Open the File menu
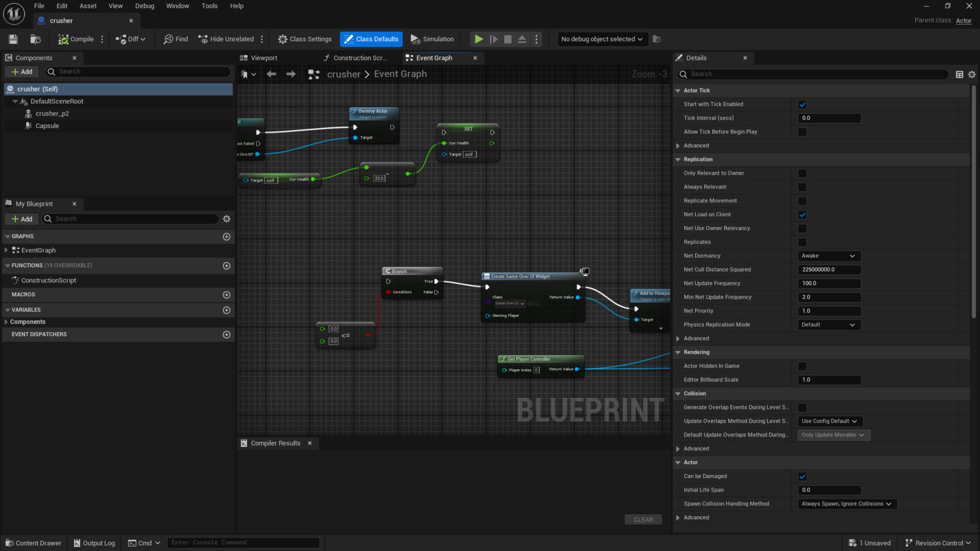Viewport: 980px width, 551px height. [x=39, y=6]
